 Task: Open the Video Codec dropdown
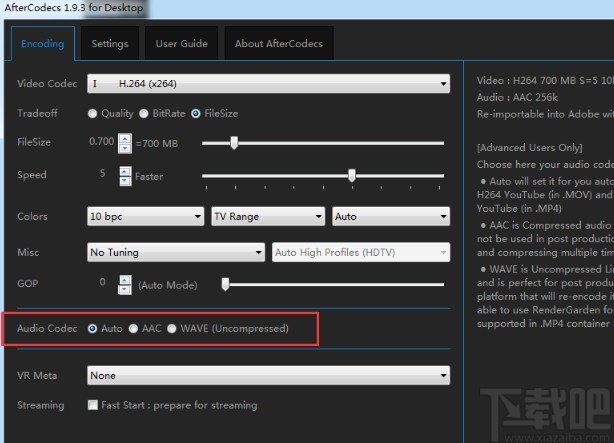pos(268,83)
